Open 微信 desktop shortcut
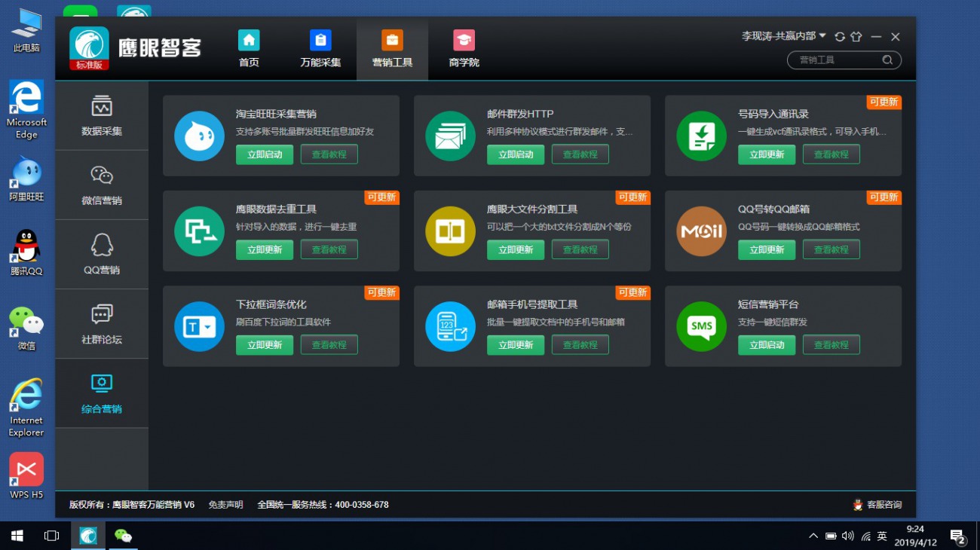This screenshot has width=980, height=550. [26, 328]
